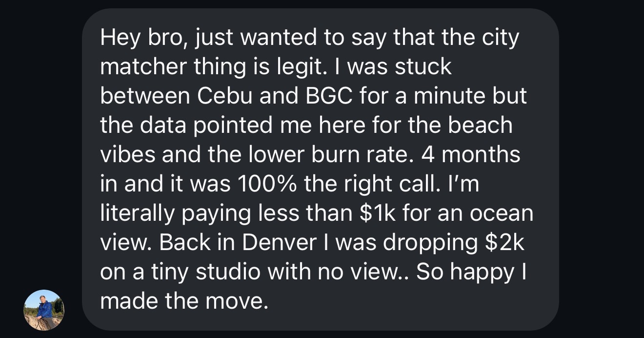644x338 pixels.
Task: Click the words "made the move"
Action: pos(184,301)
